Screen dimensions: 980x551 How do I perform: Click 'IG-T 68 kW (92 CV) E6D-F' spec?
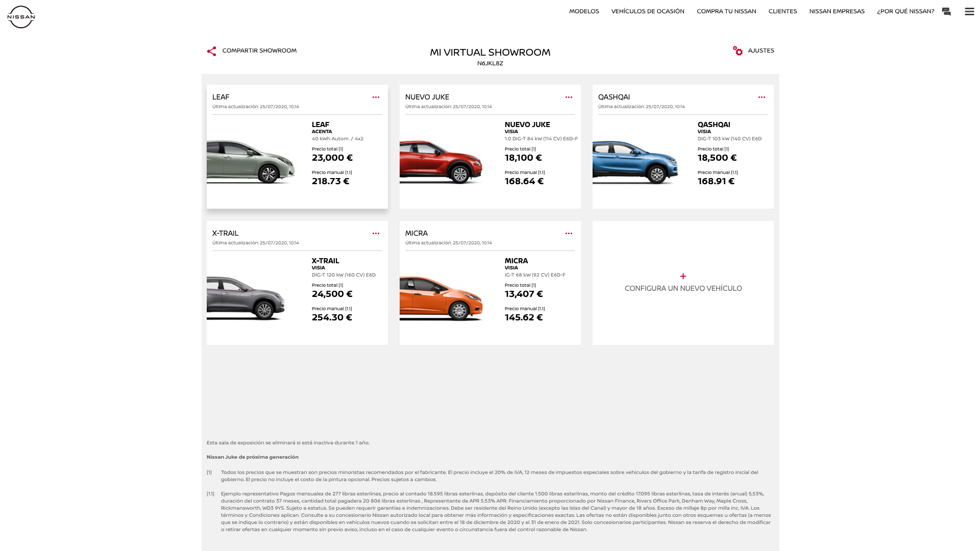click(535, 275)
